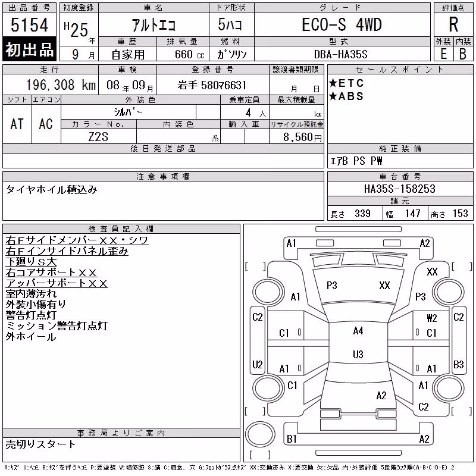
Task: Select the inspection date 08年09月
Action: 130,85
